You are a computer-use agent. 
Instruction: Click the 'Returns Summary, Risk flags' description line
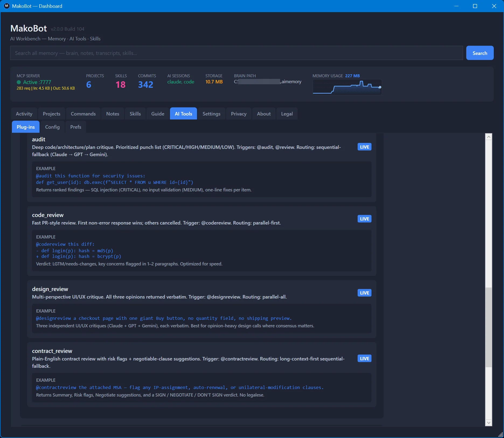pyautogui.click(x=150, y=395)
